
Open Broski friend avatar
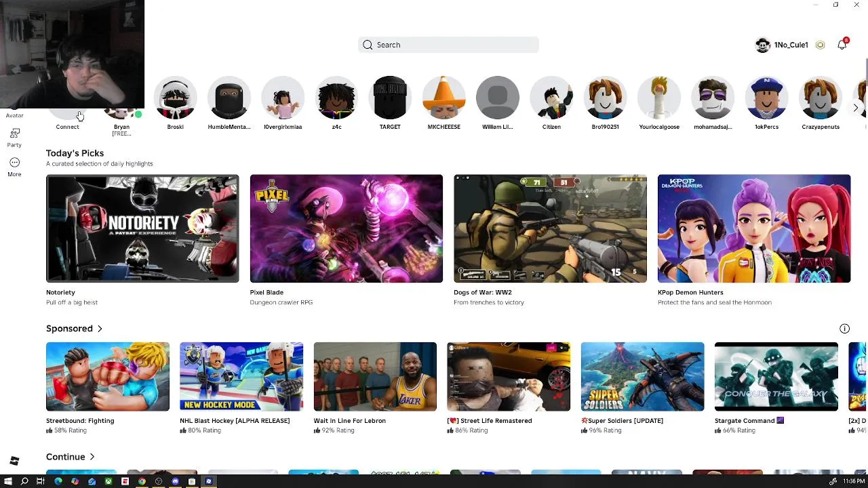pyautogui.click(x=176, y=98)
